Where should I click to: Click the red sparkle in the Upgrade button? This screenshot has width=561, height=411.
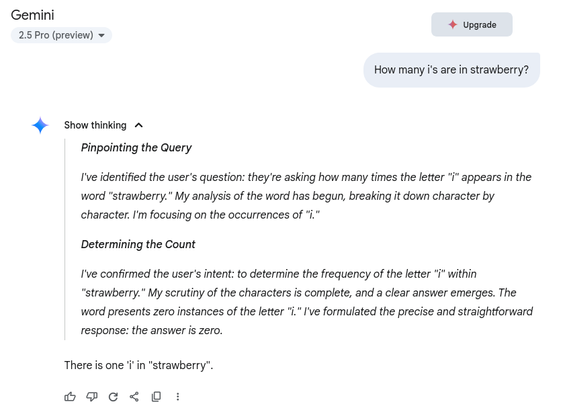click(x=453, y=24)
